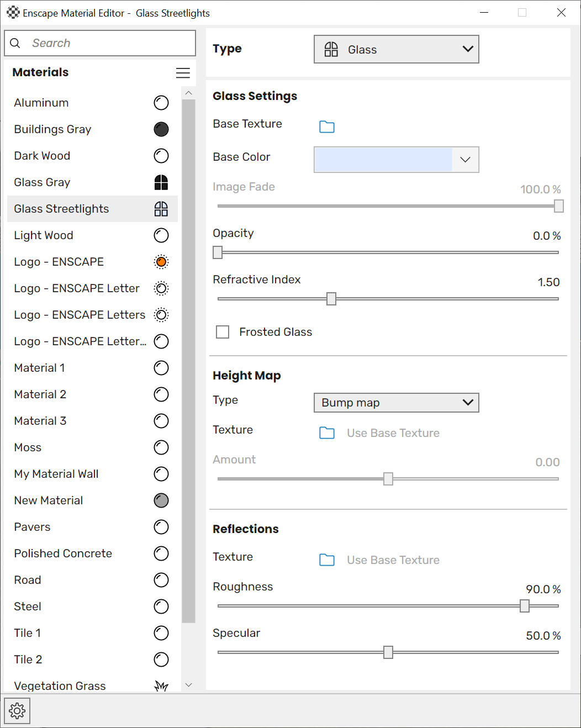Open the material Type dropdown showing Glass
This screenshot has height=728, width=581.
(x=396, y=50)
